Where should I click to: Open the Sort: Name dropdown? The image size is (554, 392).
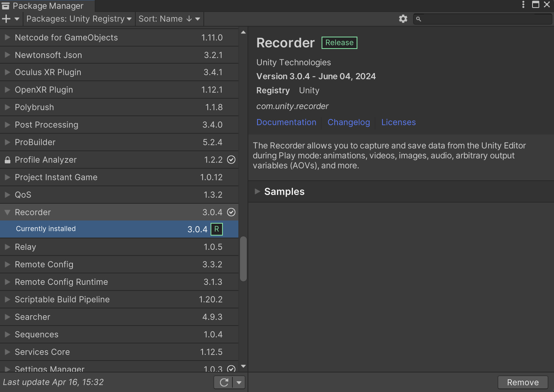pyautogui.click(x=169, y=19)
